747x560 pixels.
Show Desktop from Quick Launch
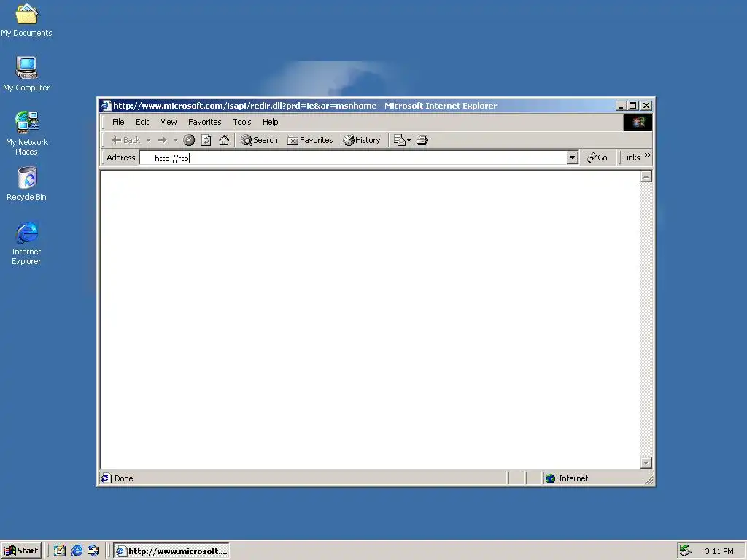pos(60,551)
